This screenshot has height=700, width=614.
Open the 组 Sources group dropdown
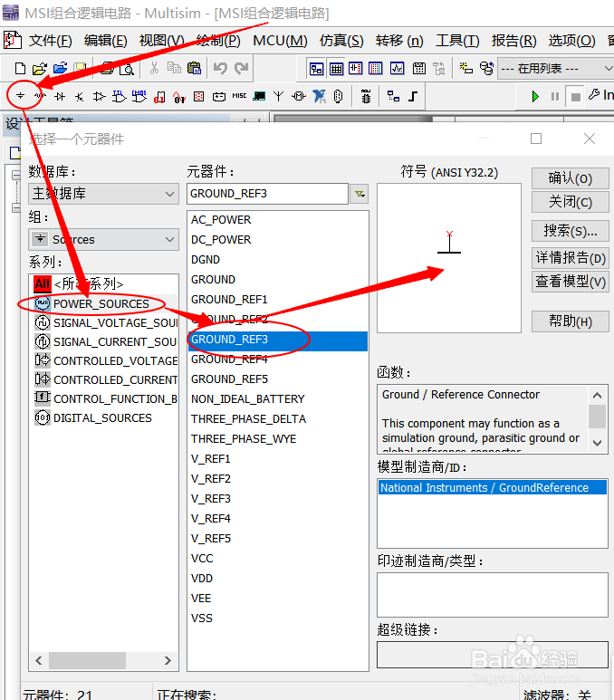(103, 239)
